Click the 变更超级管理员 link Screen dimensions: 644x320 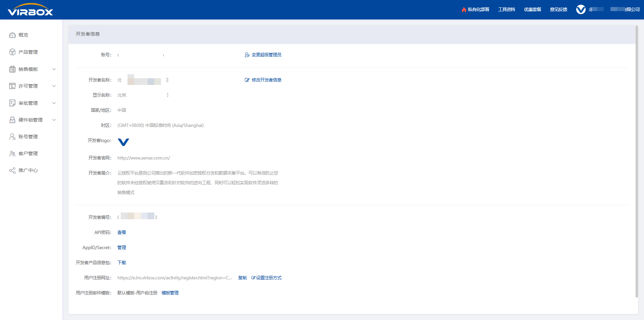click(x=266, y=55)
